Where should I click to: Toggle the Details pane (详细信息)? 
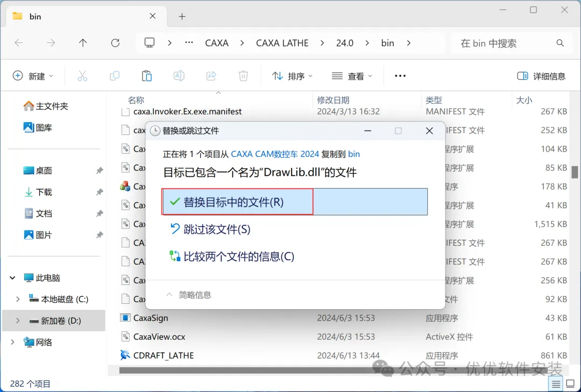(541, 76)
